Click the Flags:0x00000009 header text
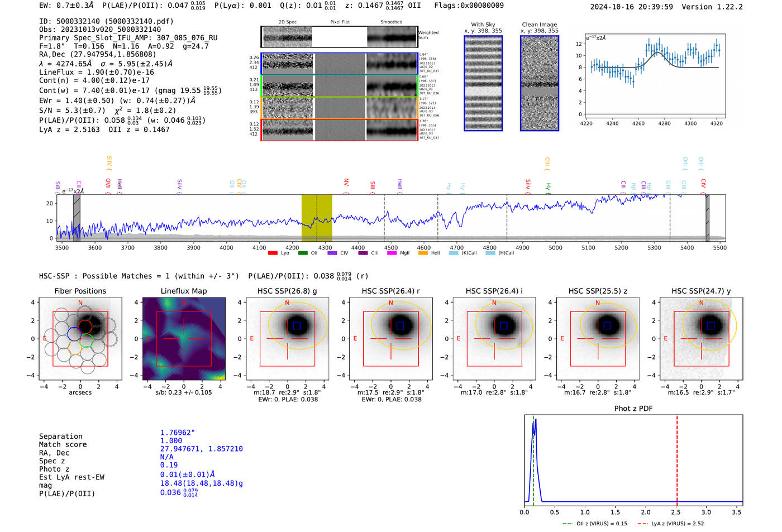 (x=469, y=6)
